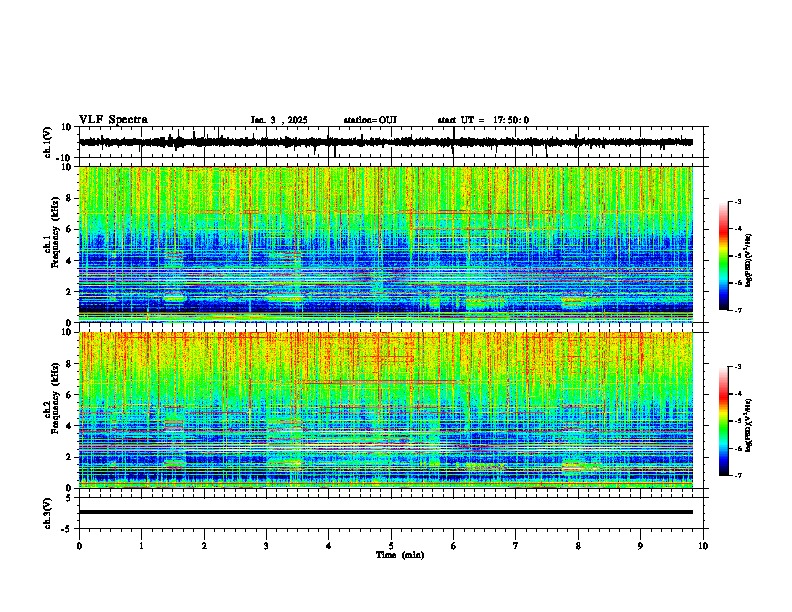Click time axis tick label "5"

click(391, 546)
